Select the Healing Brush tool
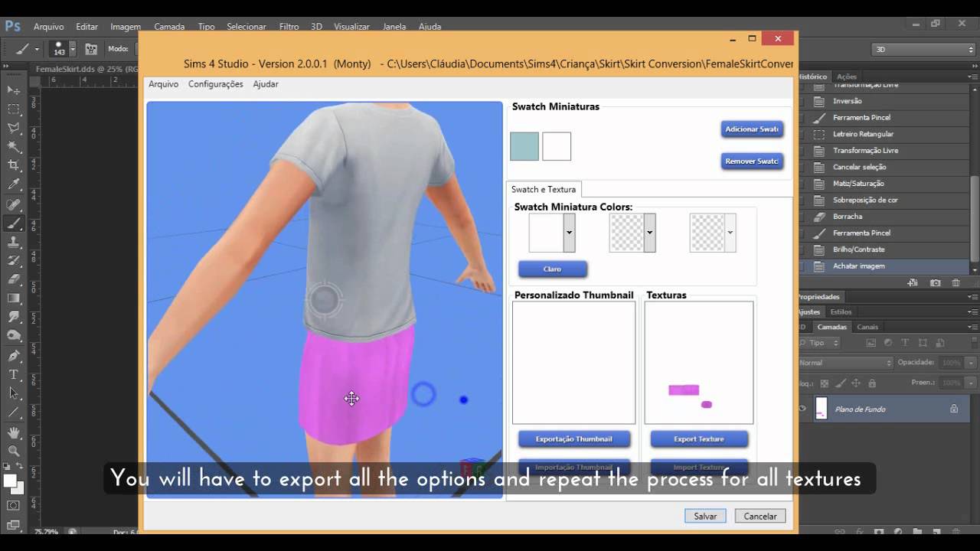 [14, 204]
